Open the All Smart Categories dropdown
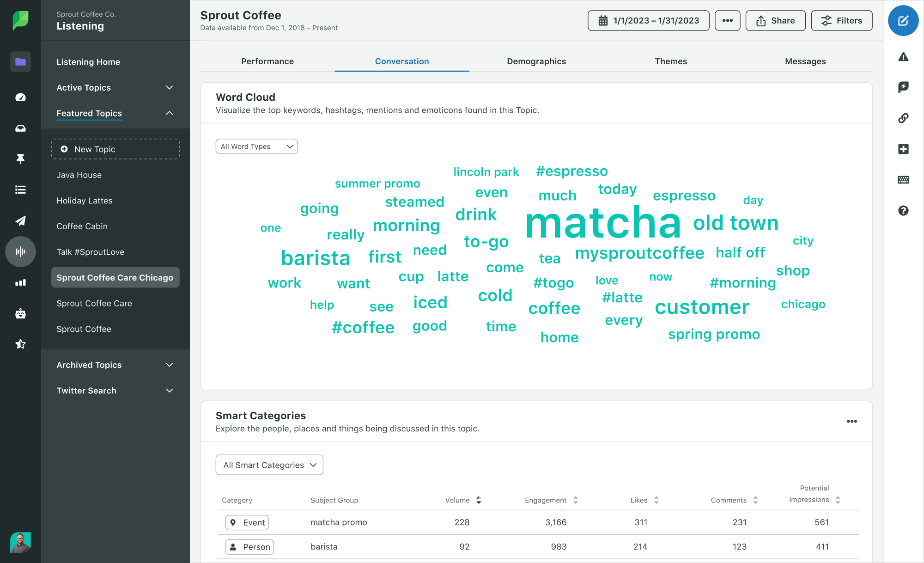The width and height of the screenshot is (924, 563). (268, 465)
